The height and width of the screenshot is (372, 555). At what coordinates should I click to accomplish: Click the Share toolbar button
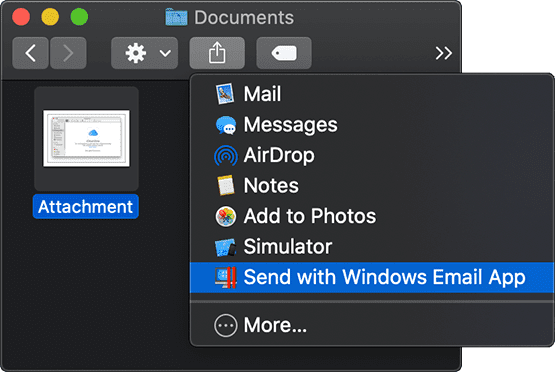217,53
